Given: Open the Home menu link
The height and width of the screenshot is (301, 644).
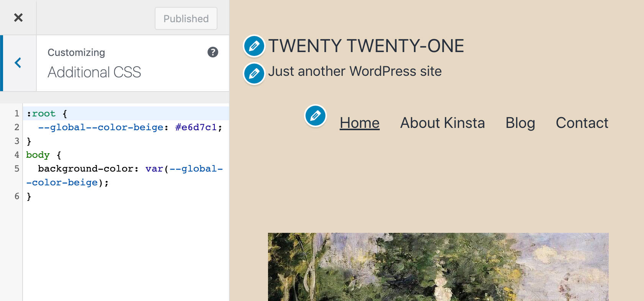Looking at the screenshot, I should coord(360,123).
